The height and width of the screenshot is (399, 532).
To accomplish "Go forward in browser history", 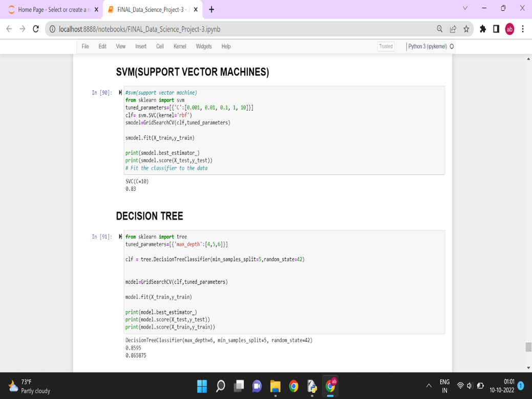I will [x=23, y=29].
